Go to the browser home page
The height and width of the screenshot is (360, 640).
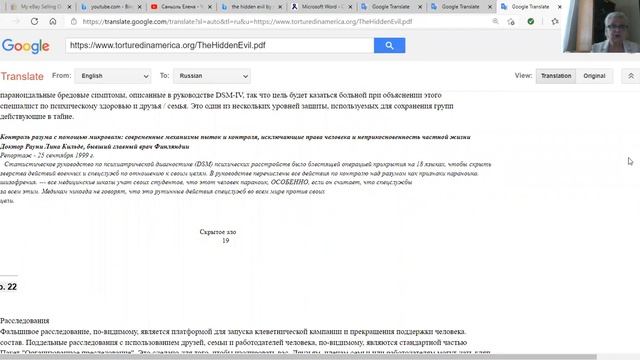[53, 22]
